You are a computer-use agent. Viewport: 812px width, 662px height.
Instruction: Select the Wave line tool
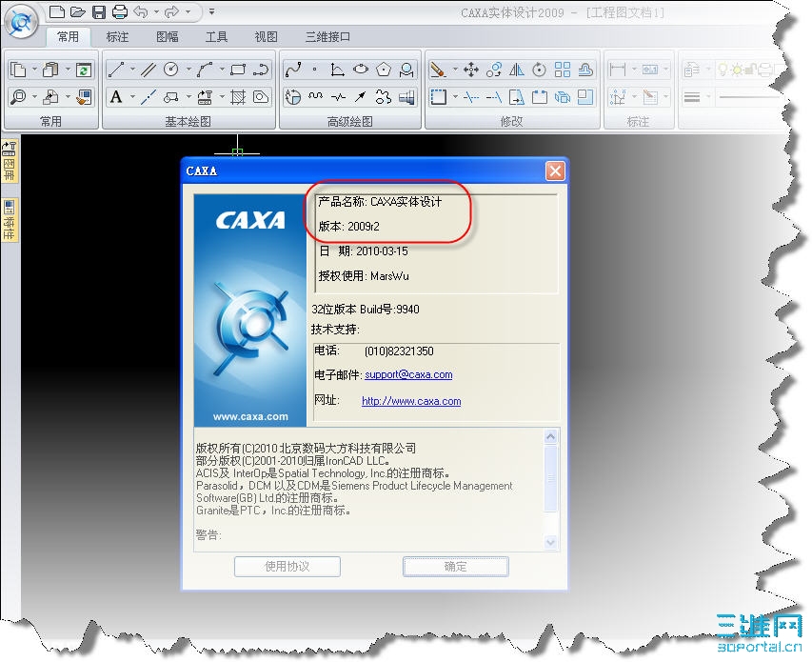pos(316,97)
